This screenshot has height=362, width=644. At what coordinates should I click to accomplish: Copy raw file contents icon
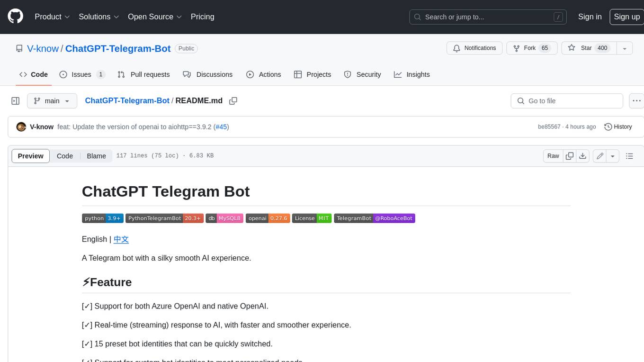(x=570, y=156)
